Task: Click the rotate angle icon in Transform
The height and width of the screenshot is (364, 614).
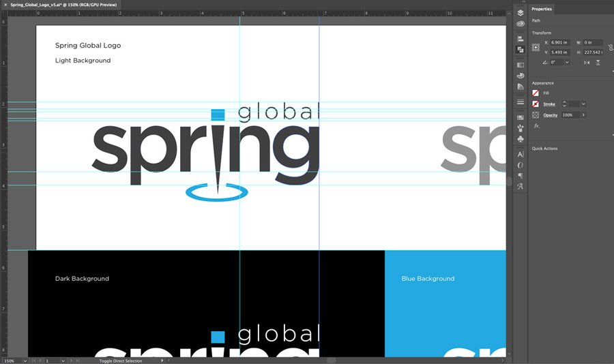Action: (x=545, y=62)
